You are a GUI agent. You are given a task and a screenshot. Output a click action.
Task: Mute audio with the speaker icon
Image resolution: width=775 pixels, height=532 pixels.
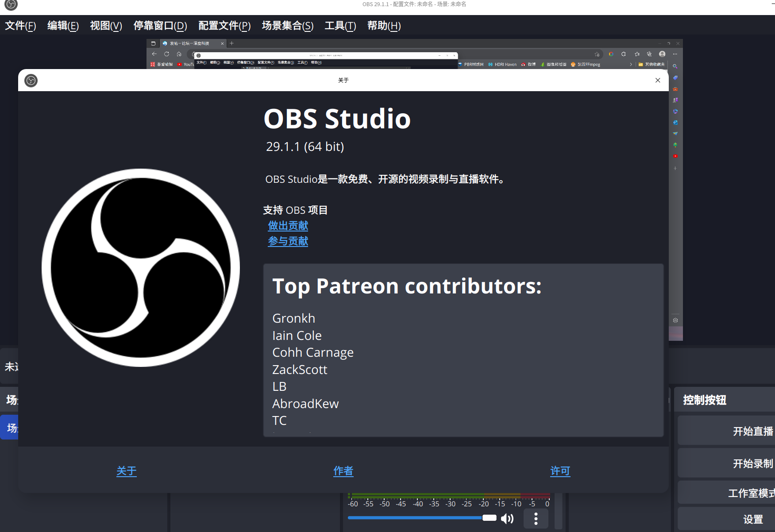[x=507, y=518]
